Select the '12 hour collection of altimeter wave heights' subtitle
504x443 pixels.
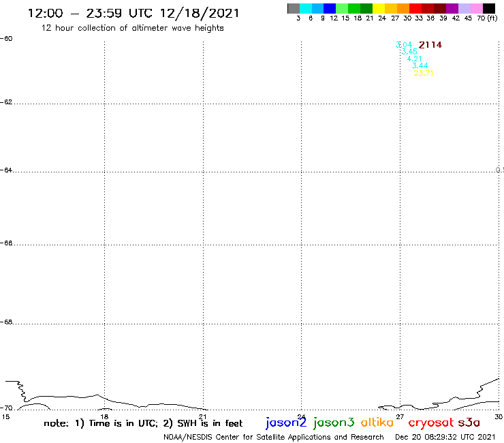132,28
